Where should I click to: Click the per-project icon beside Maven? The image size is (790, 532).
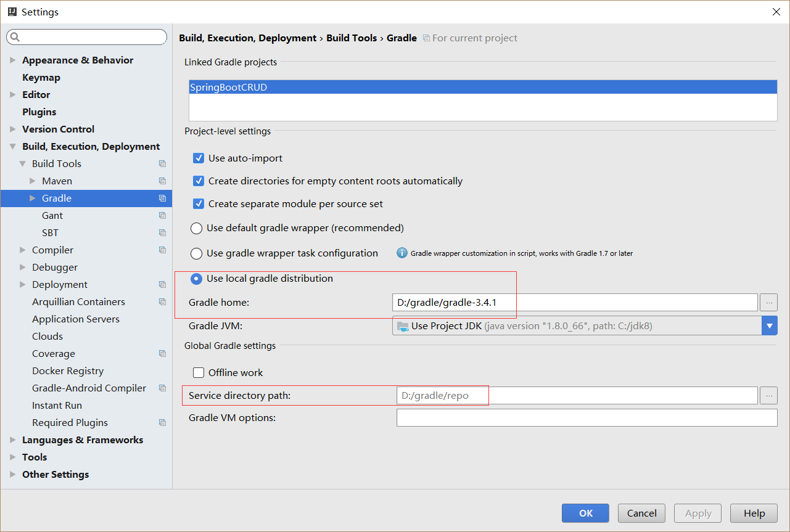coord(162,181)
